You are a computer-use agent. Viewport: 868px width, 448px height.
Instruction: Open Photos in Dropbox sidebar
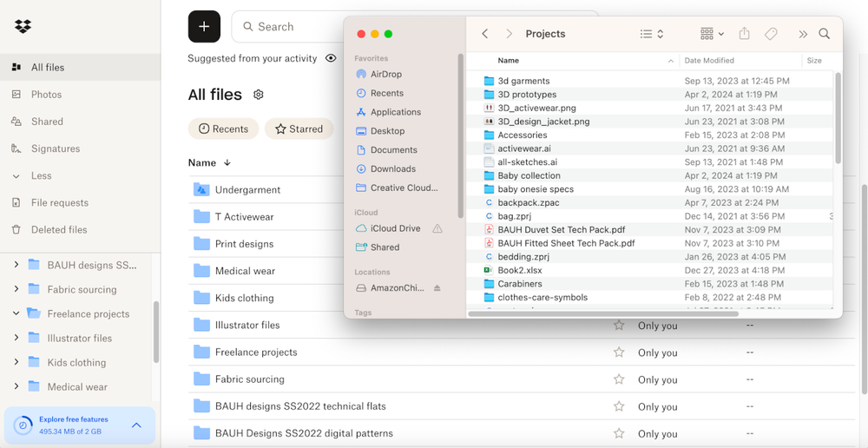point(46,95)
